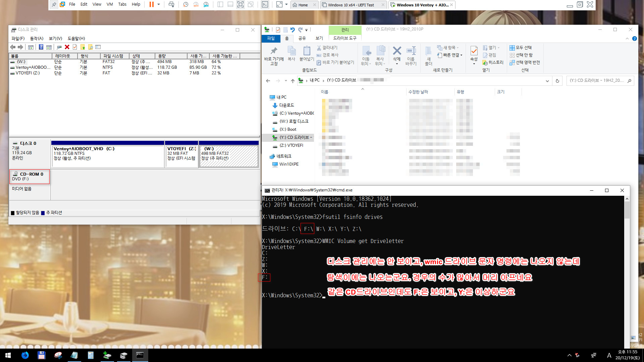Expand address bar history dropdown
The width and height of the screenshot is (644, 362).
547,81
